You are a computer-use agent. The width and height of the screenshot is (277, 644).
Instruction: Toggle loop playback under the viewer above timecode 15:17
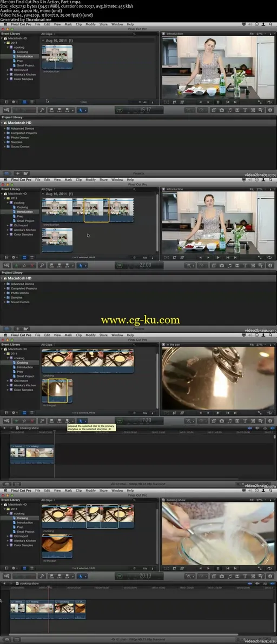[x=269, y=102]
